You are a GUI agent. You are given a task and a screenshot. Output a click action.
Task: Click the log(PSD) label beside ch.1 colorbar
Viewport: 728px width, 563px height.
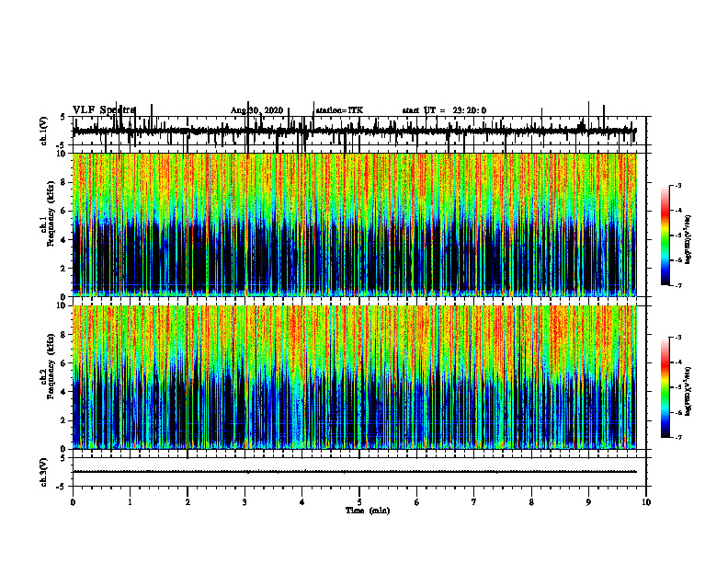(688, 240)
